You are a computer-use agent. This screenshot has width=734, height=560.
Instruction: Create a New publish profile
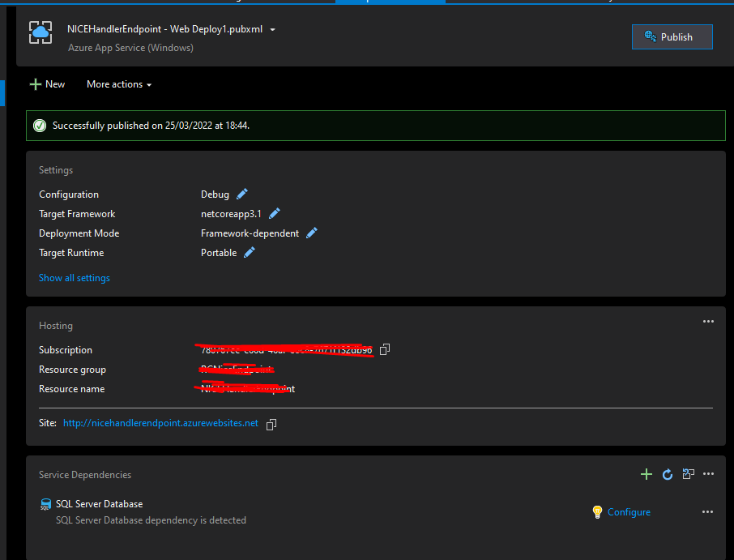coord(47,84)
